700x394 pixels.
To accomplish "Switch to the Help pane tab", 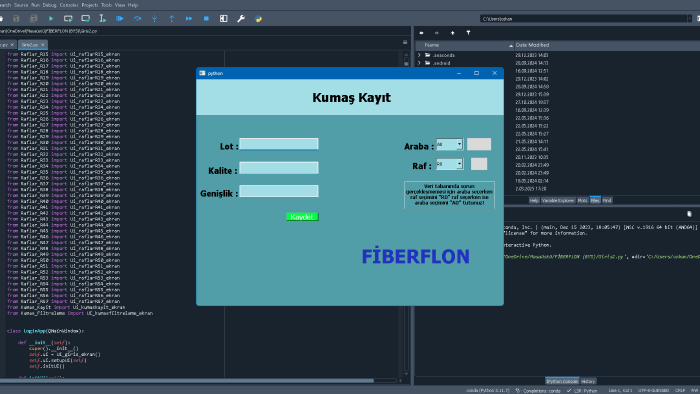I will click(534, 200).
